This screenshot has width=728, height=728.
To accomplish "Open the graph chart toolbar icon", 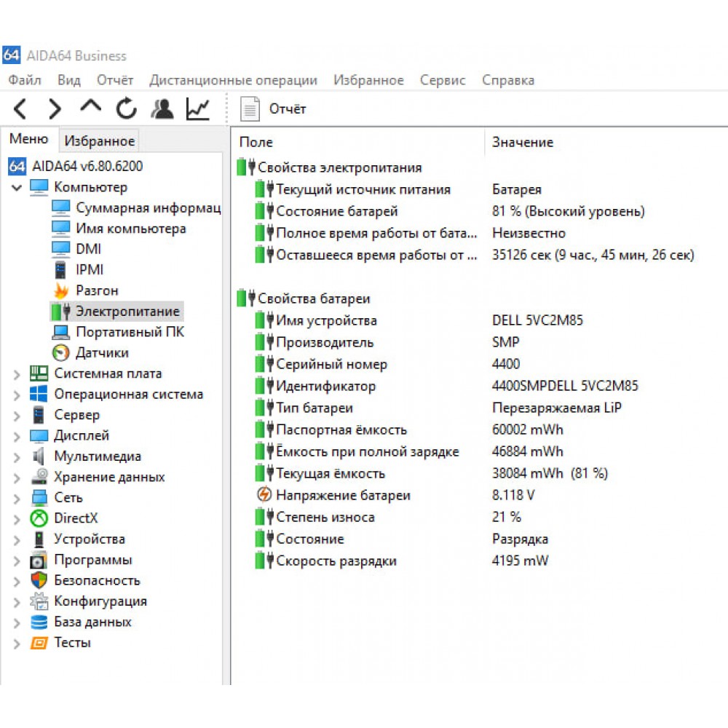I will pyautogui.click(x=198, y=109).
